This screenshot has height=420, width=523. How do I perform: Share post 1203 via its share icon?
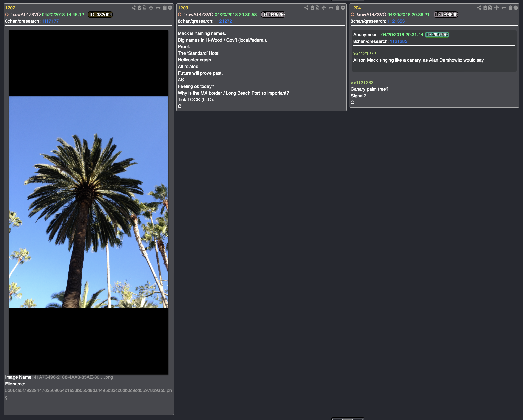click(306, 8)
